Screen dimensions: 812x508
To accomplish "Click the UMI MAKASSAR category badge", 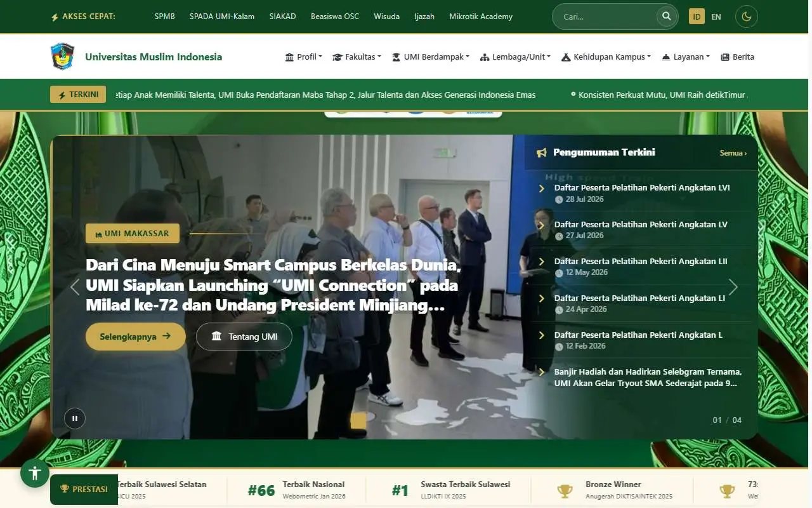I will pos(133,233).
